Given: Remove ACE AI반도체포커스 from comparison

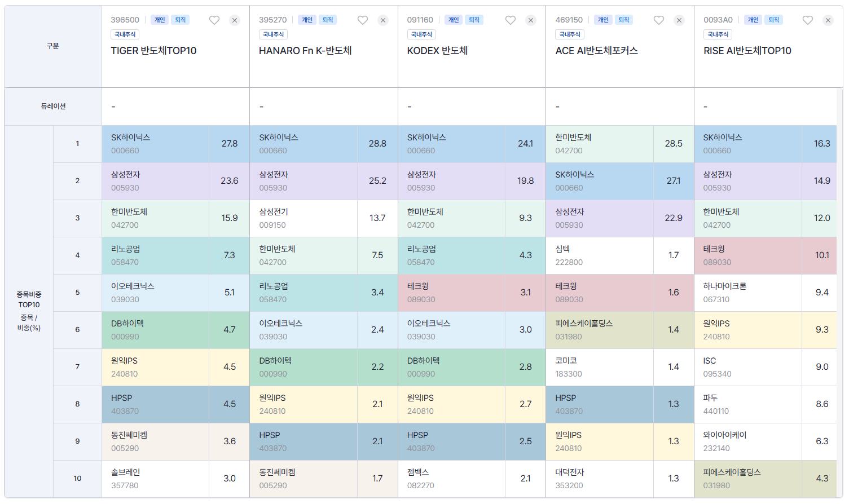Looking at the screenshot, I should tap(679, 20).
